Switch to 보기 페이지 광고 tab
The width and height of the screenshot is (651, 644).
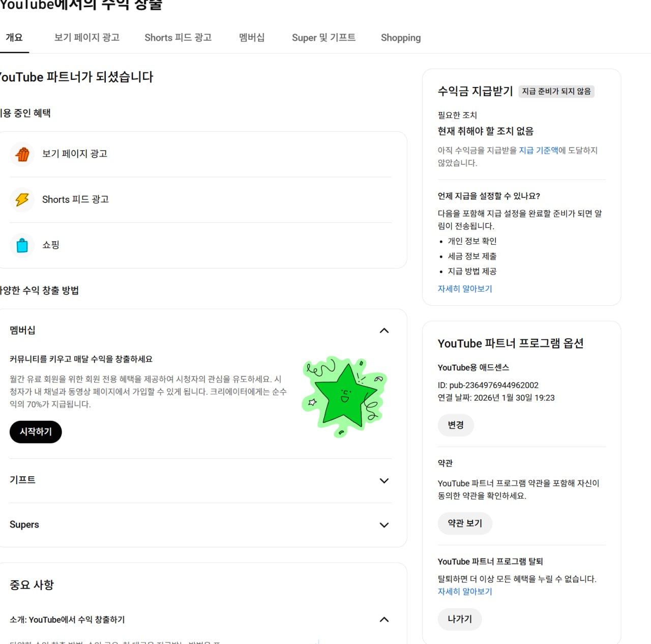pos(87,38)
